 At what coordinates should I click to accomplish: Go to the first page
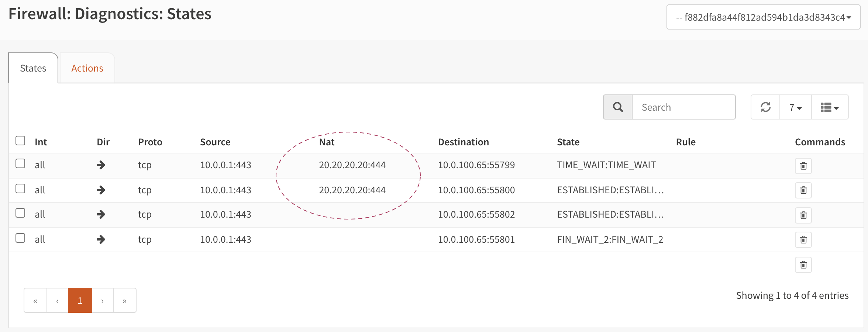[35, 301]
